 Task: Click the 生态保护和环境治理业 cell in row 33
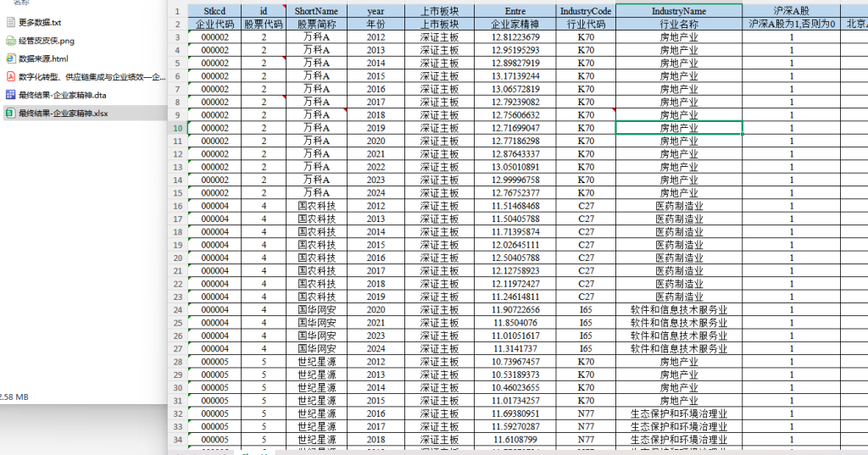point(679,427)
